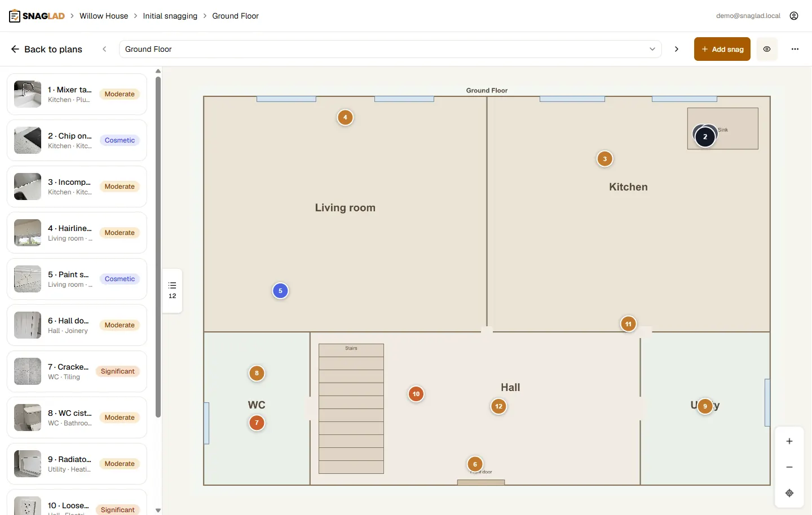Select snag pin 10 in the Hall
The width and height of the screenshot is (812, 515).
pos(416,394)
